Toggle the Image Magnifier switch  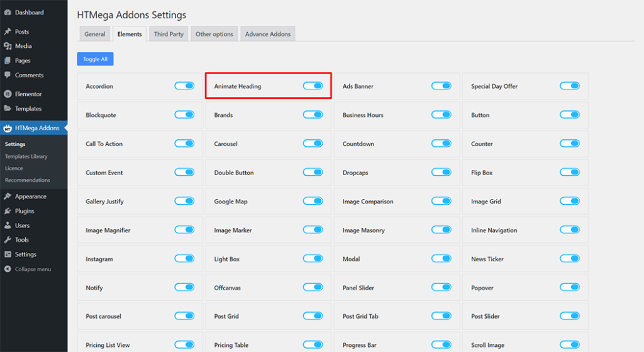click(x=184, y=230)
